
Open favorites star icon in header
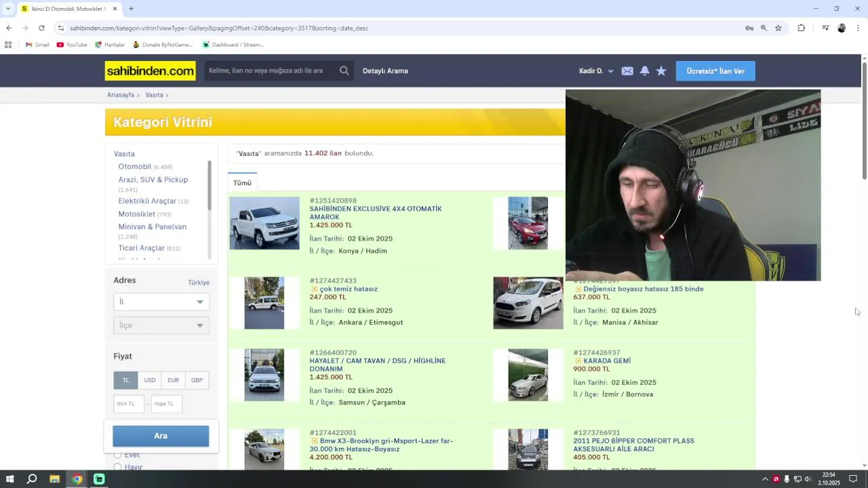click(661, 70)
